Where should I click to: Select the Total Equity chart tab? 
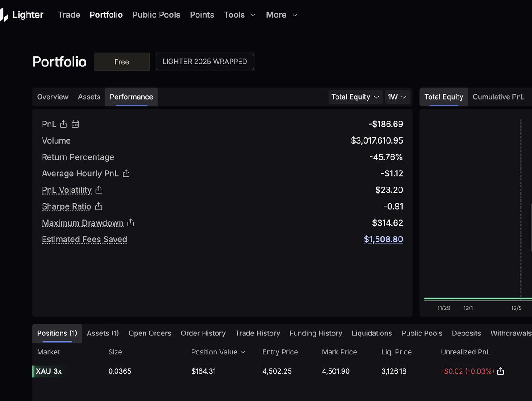click(444, 97)
